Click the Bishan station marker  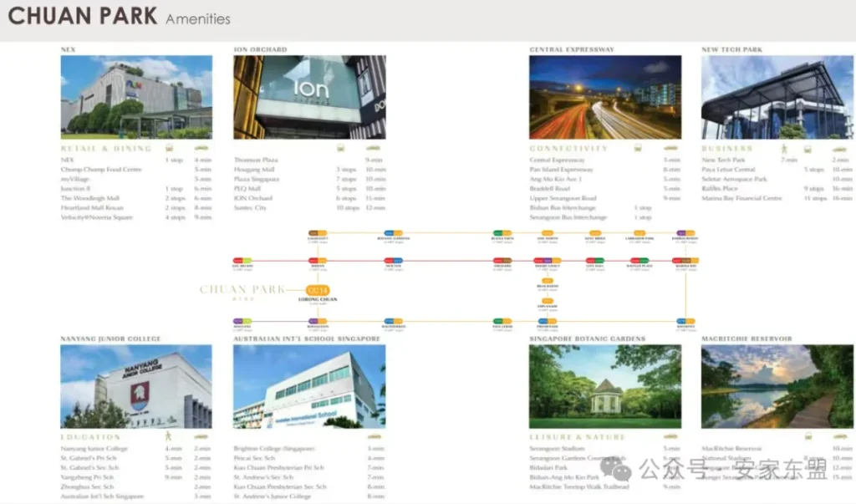318,261
